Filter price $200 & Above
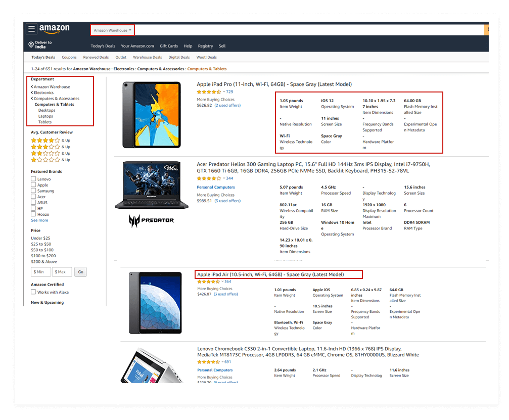This screenshot has width=509, height=420. (44, 262)
